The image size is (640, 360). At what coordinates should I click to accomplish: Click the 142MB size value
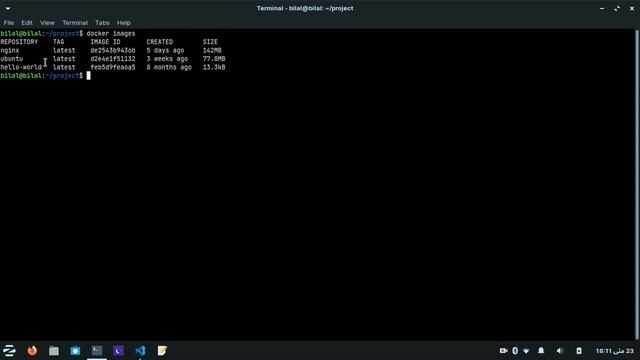(212, 51)
